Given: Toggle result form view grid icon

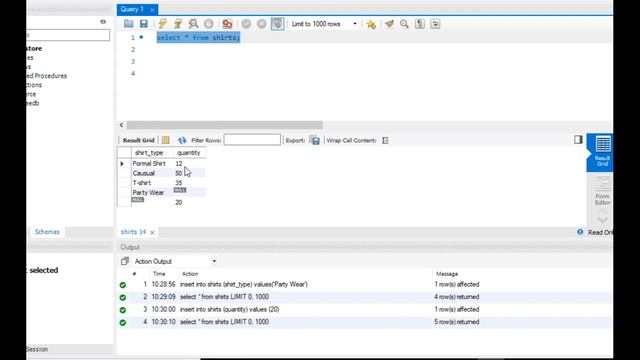Looking at the screenshot, I should 165,140.
